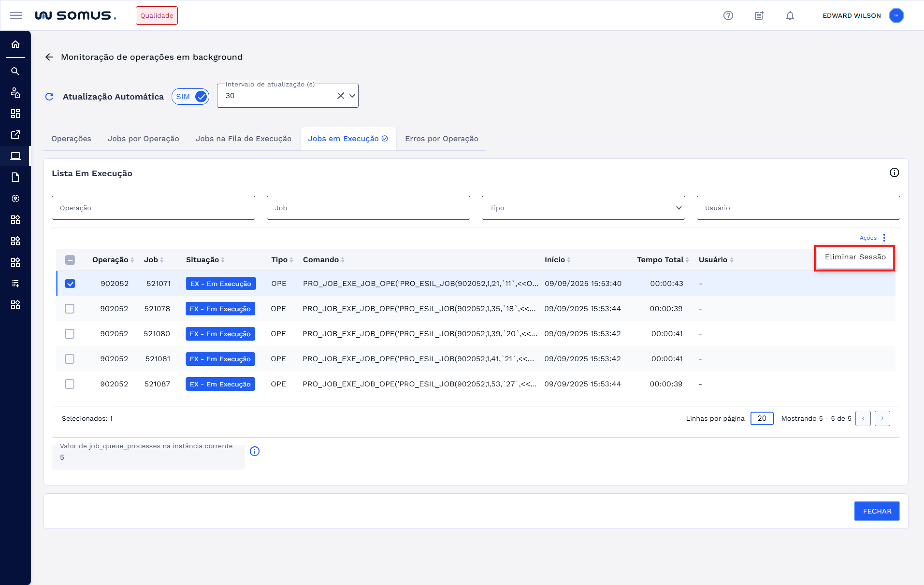This screenshot has height=585, width=924.
Task: Expand the Tipo filter dropdown
Action: (679, 208)
